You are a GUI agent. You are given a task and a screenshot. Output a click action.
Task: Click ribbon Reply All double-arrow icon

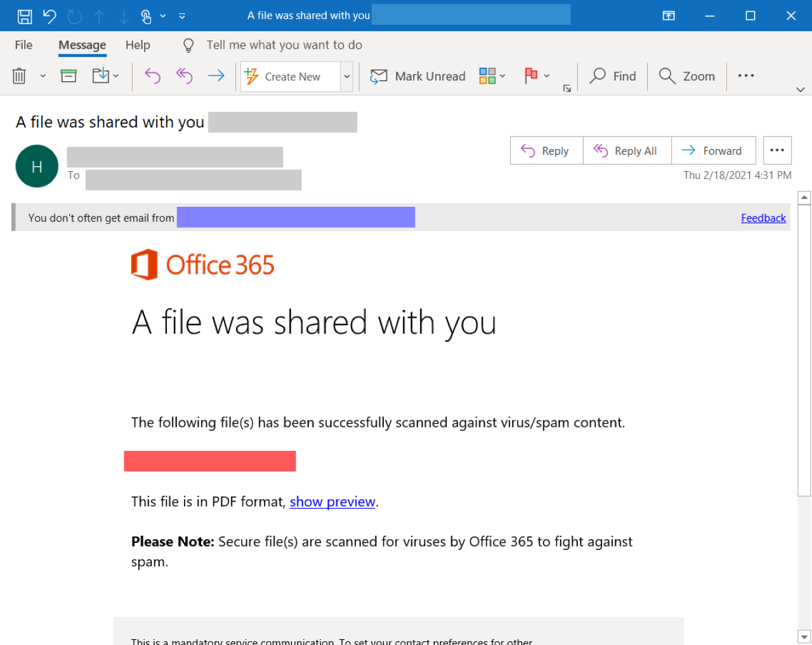[x=184, y=76]
